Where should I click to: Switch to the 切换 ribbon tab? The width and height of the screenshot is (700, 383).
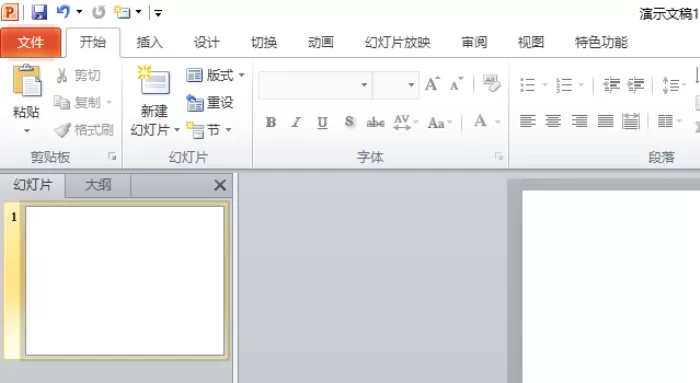pos(264,42)
